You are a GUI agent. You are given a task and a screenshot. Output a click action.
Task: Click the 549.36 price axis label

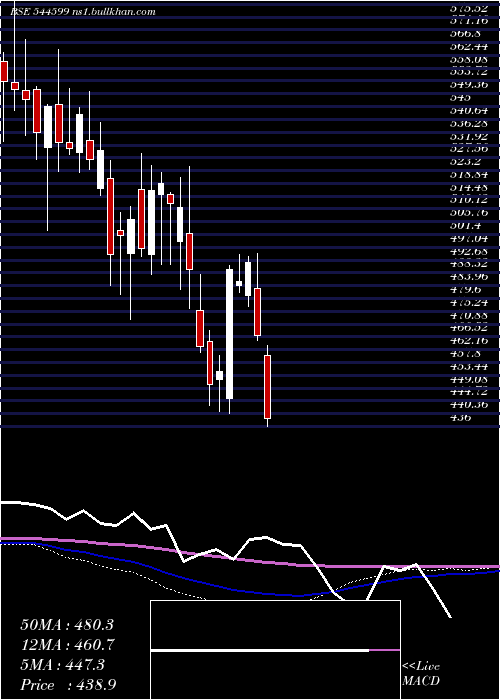tap(467, 84)
